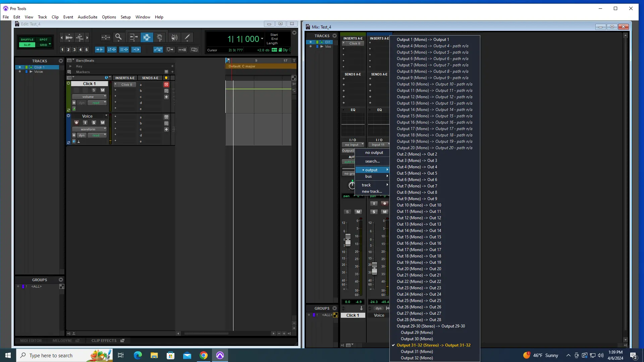Open Edit window GROUPS list menu
Viewport: 644px width, 362px height.
coord(61,280)
